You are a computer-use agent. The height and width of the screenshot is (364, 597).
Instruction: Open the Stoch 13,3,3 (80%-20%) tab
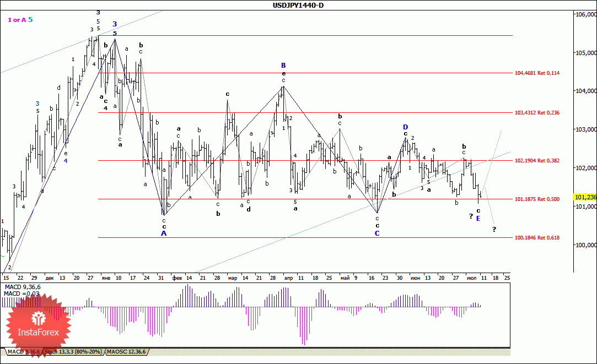pos(73,351)
